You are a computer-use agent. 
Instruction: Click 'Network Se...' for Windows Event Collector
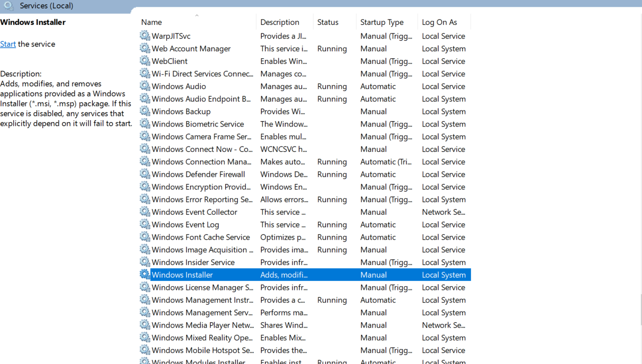(x=444, y=212)
